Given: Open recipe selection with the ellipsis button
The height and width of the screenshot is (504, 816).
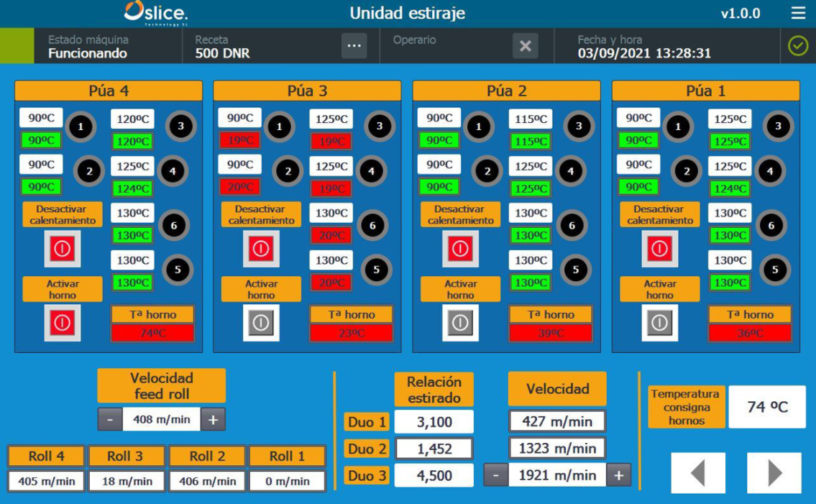Looking at the screenshot, I should point(354,46).
